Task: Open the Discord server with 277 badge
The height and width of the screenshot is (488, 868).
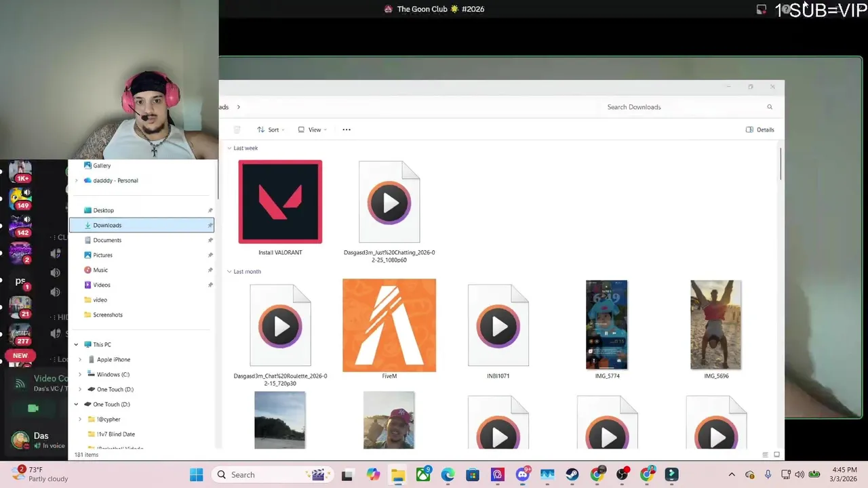Action: (20, 335)
